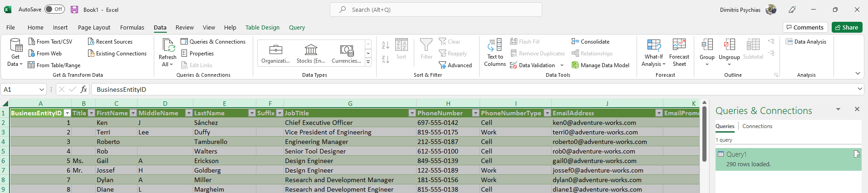Screen dimensions: 868x193
Task: Click the Filter funnel icon
Action: click(426, 45)
